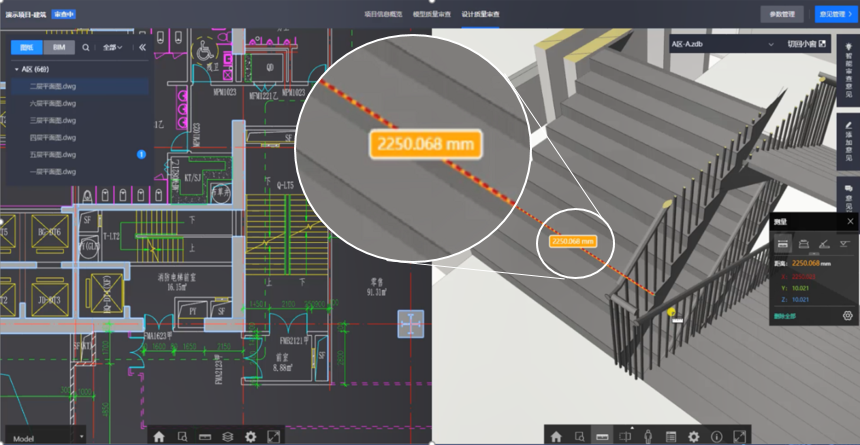The height and width of the screenshot is (445, 860).
Task: Open the info icon in 3D toolbar
Action: click(716, 436)
